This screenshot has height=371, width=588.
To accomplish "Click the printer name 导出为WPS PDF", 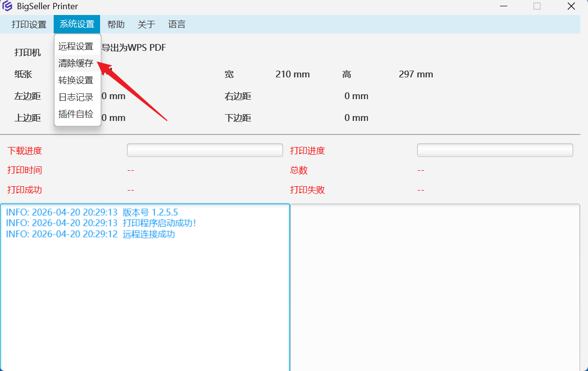I will pos(133,48).
